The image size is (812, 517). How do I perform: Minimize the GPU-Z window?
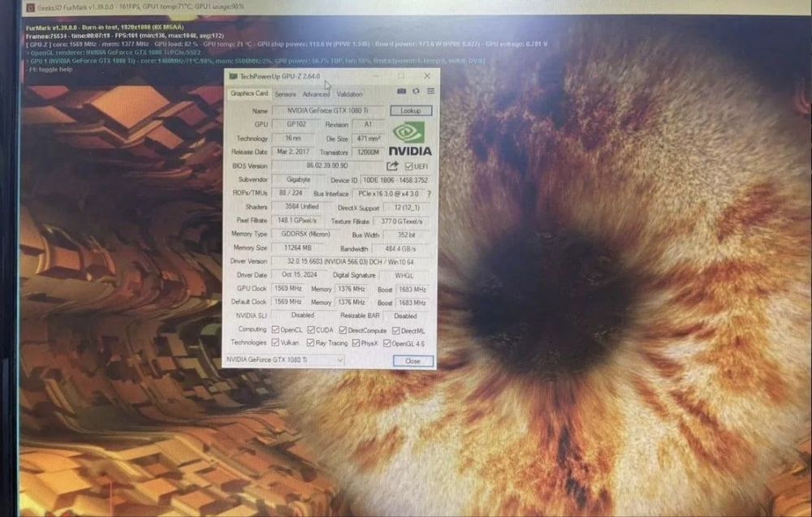377,76
